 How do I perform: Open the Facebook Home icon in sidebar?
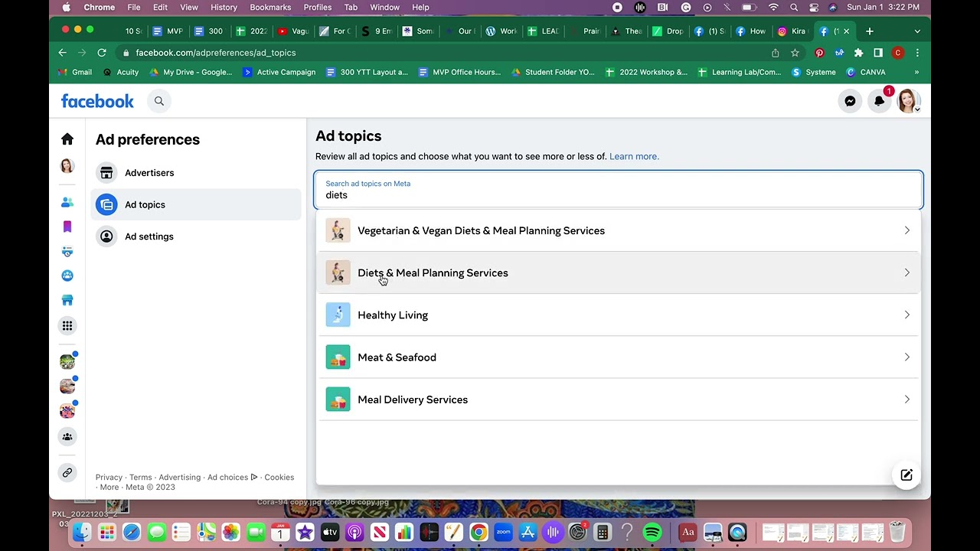(x=67, y=139)
